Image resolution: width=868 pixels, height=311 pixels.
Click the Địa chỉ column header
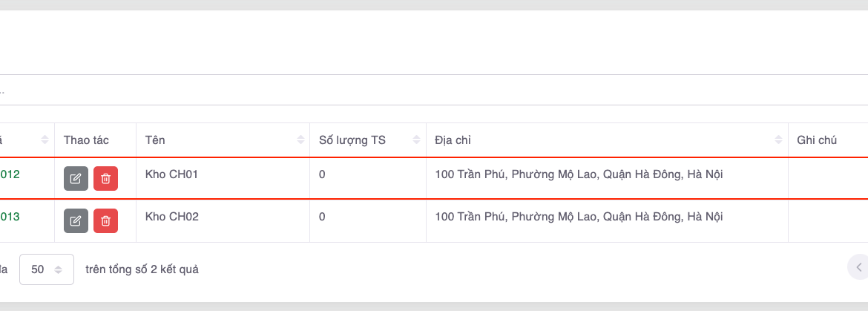[x=453, y=140]
